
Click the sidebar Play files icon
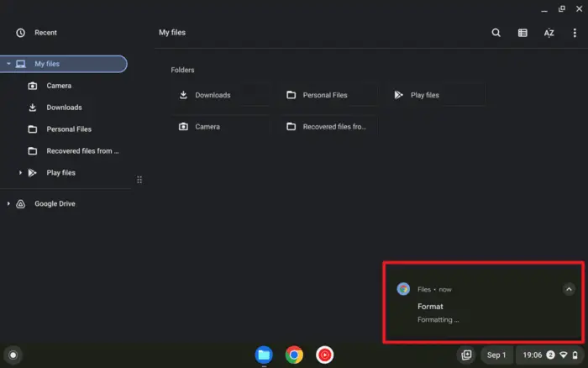click(x=33, y=172)
